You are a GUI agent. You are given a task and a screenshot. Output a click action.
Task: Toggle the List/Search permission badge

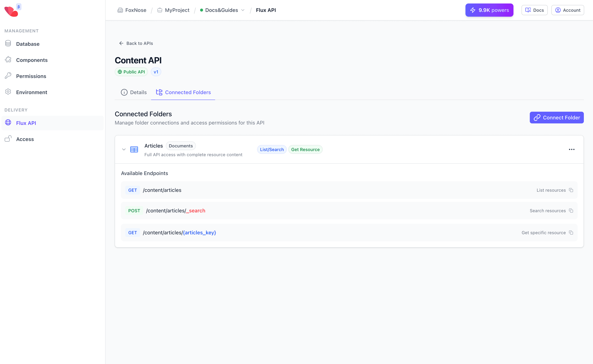272,149
